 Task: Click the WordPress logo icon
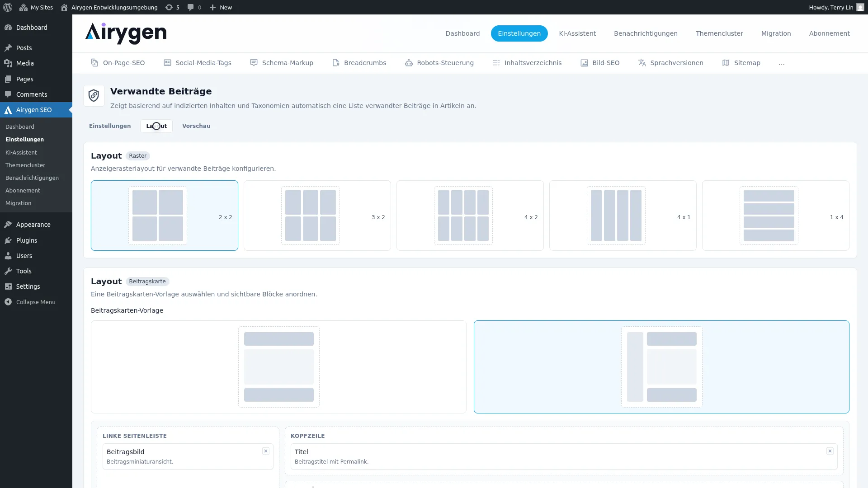8,7
